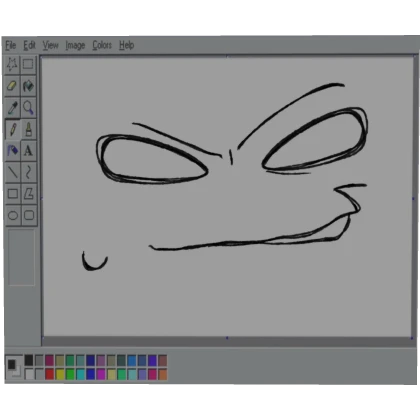420x420 pixels.
Task: Pick the lavender swatch left of rose
Action: pos(142,374)
